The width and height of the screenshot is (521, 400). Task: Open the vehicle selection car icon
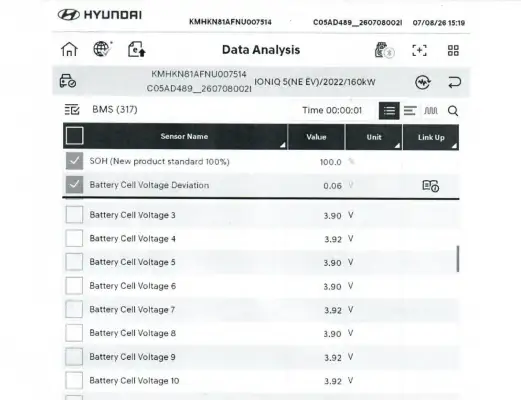pyautogui.click(x=68, y=81)
